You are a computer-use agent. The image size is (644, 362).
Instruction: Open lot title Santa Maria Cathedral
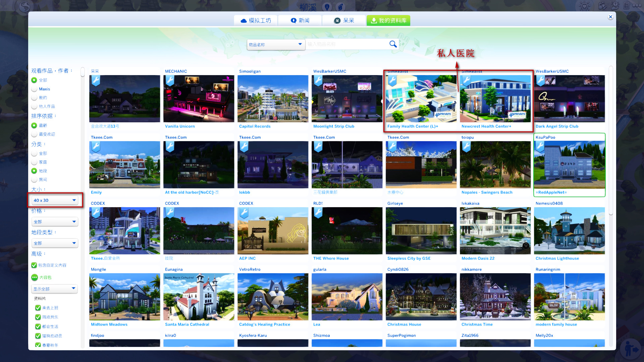(x=187, y=324)
